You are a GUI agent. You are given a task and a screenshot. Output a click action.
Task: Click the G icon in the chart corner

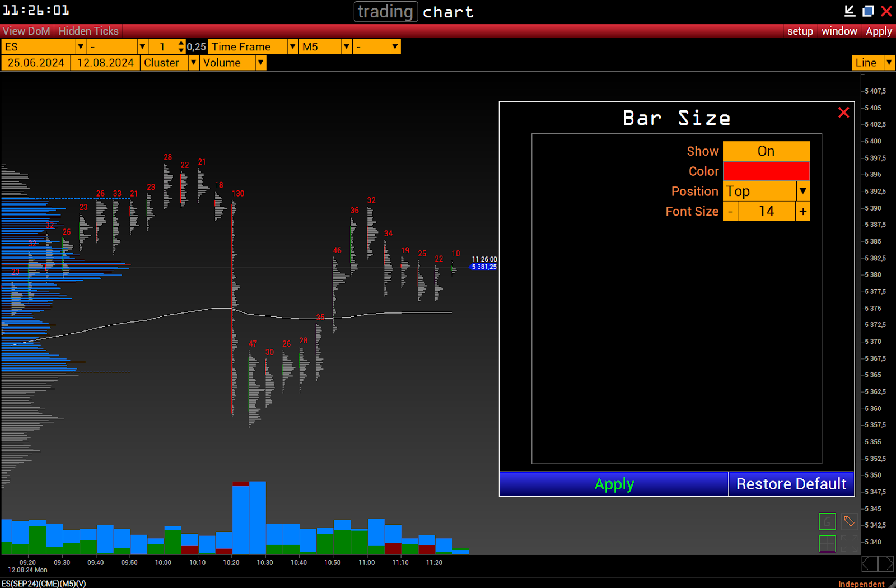tap(827, 522)
